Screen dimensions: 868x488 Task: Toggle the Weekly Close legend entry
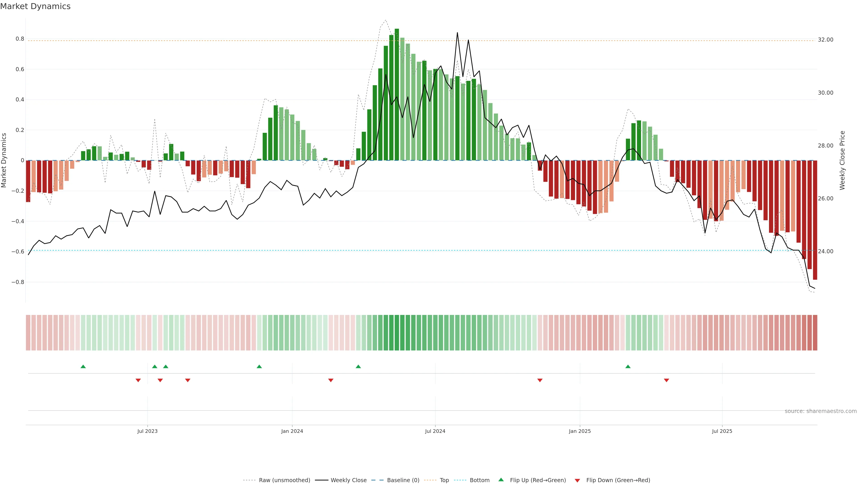tap(348, 480)
